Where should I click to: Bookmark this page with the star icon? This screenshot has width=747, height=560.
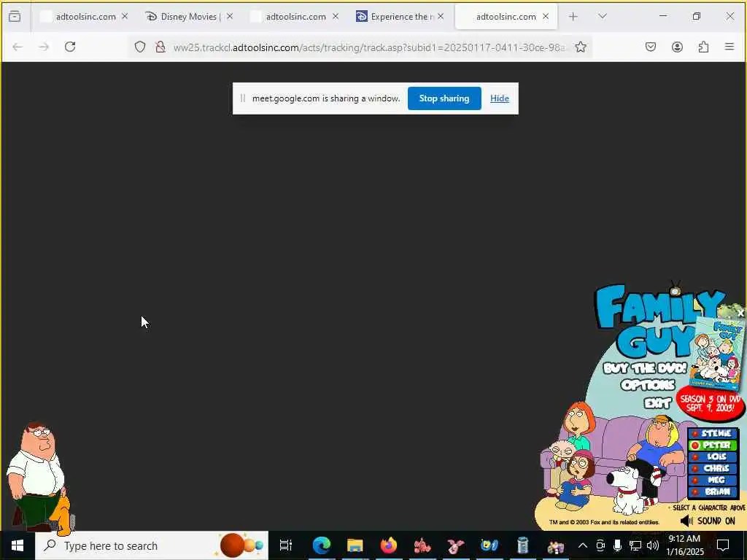point(580,47)
